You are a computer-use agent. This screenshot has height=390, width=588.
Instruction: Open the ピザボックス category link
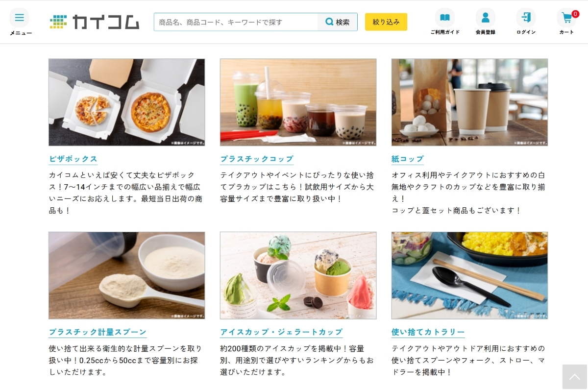73,159
